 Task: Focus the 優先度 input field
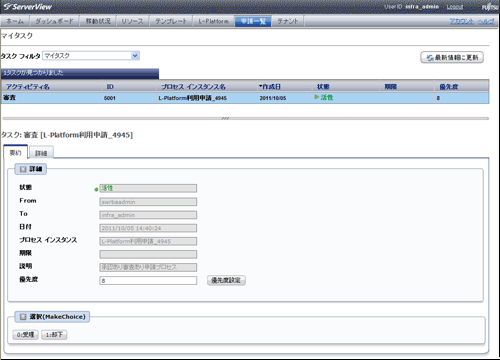148,280
